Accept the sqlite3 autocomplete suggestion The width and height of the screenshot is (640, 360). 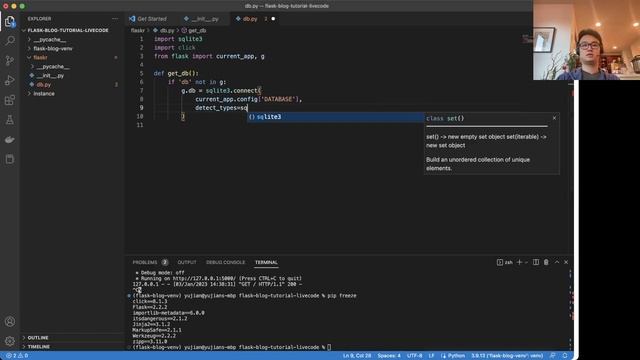[x=336, y=117]
